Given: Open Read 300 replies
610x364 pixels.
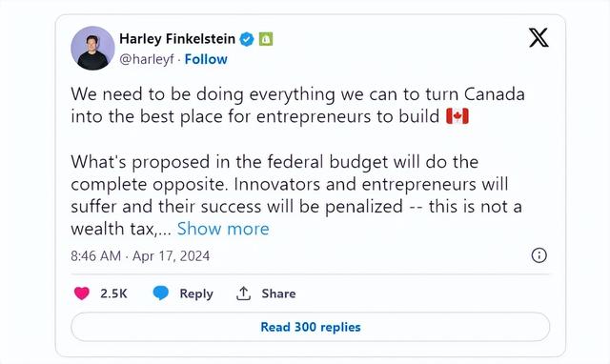Looking at the screenshot, I should tap(310, 327).
